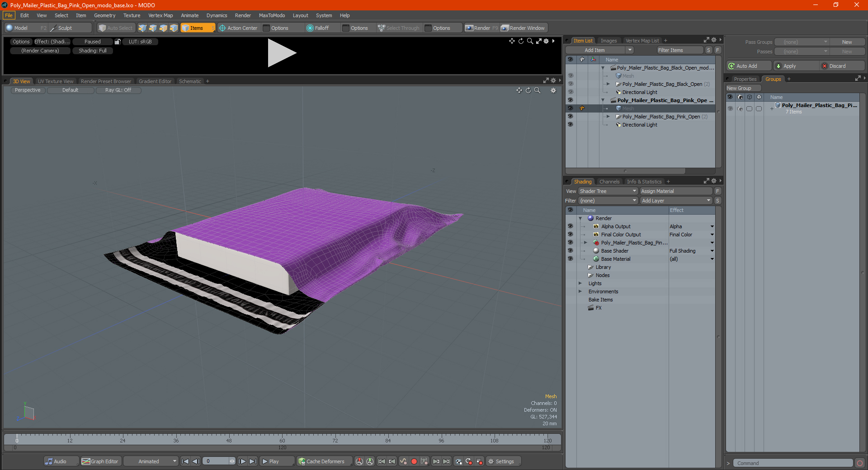
Task: Click the Audio icon in timeline bar
Action: 49,461
